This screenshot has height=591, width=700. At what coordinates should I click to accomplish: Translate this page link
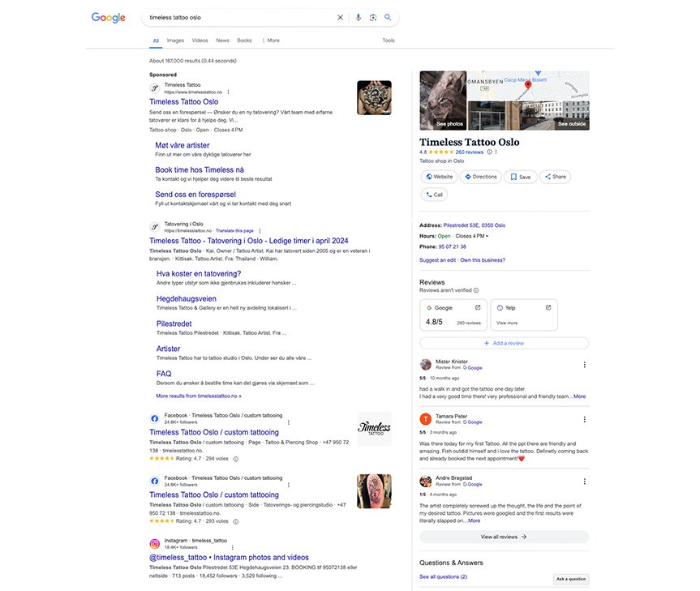[x=234, y=231]
